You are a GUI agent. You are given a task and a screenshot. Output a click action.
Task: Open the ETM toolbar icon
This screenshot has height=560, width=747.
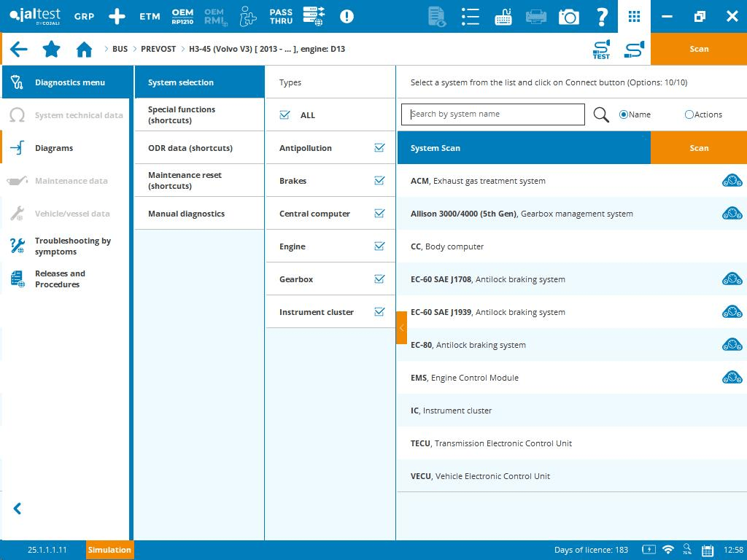coord(150,16)
